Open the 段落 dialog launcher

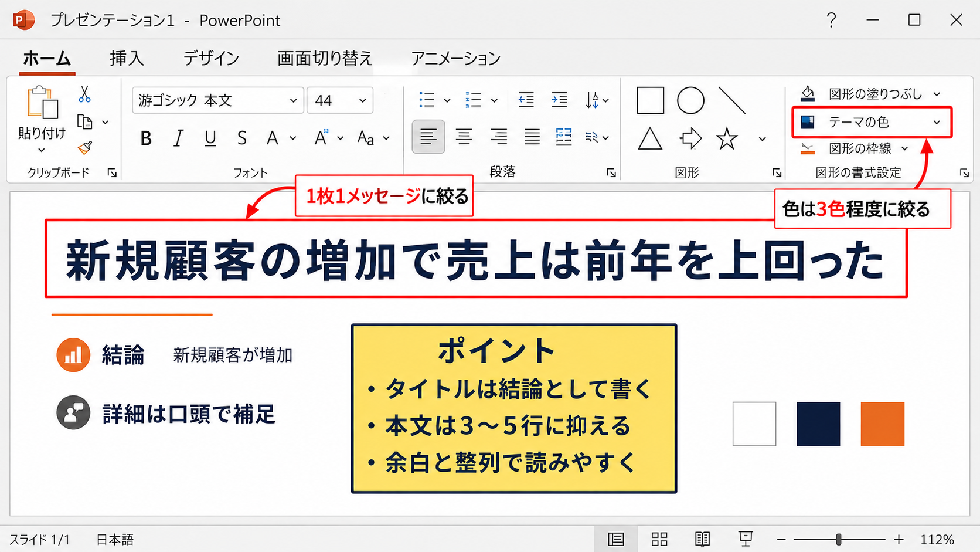pyautogui.click(x=611, y=173)
